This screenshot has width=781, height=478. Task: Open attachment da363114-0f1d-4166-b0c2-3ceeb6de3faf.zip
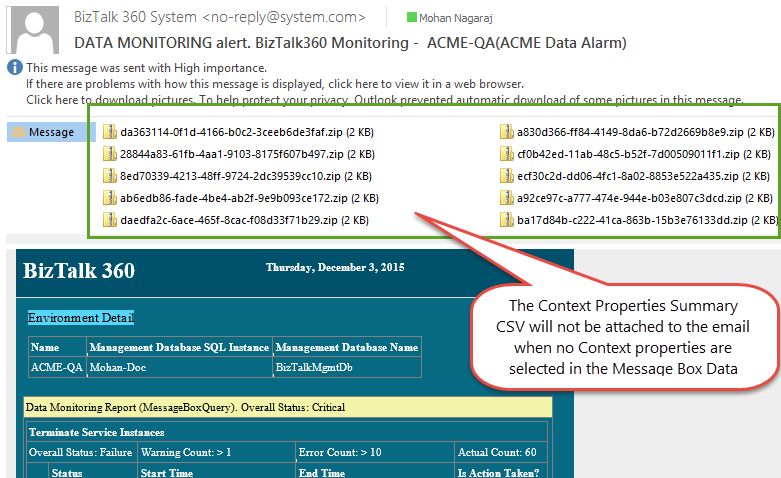247,132
